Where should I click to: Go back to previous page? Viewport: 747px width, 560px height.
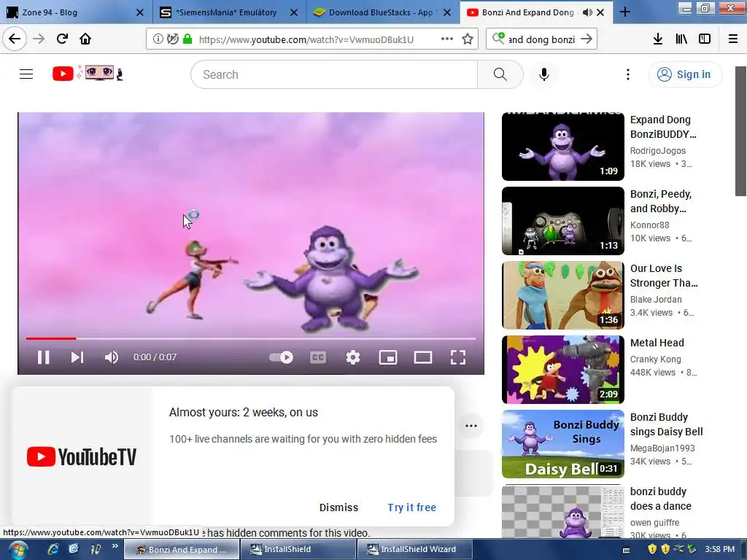pos(15,39)
